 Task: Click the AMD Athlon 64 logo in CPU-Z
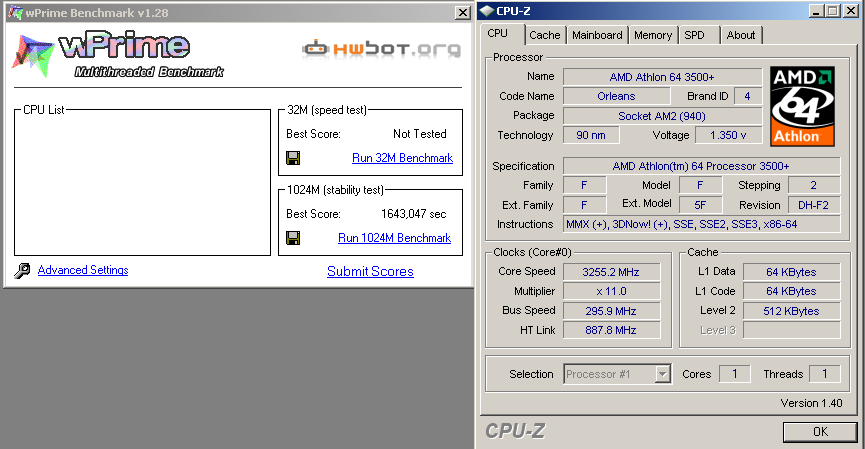coord(802,106)
